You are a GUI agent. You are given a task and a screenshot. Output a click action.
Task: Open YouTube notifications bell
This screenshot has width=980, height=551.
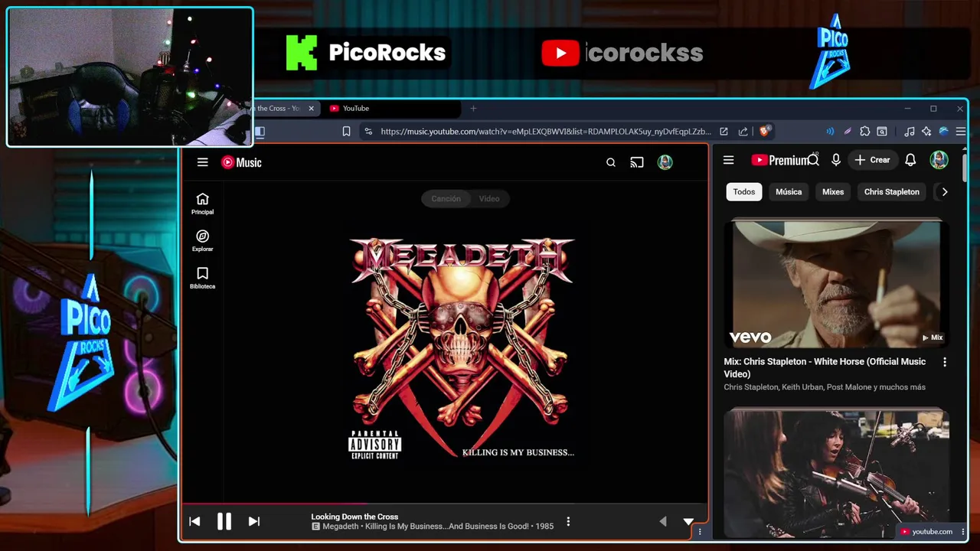[x=910, y=160]
